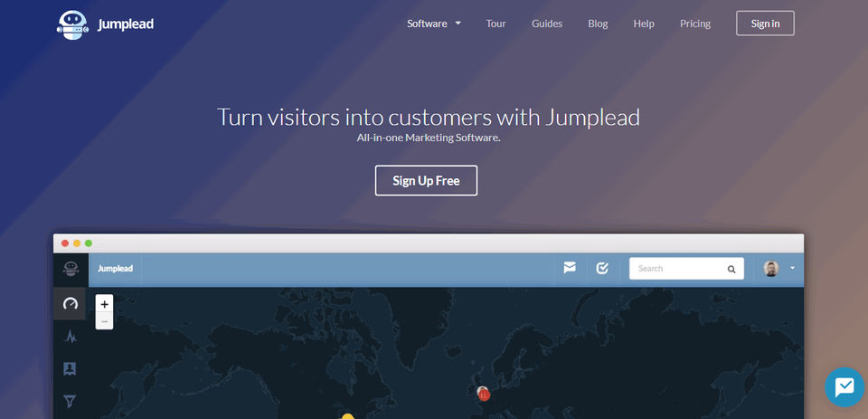This screenshot has width=868, height=419.
Task: Click the user avatar photo
Action: click(x=771, y=268)
